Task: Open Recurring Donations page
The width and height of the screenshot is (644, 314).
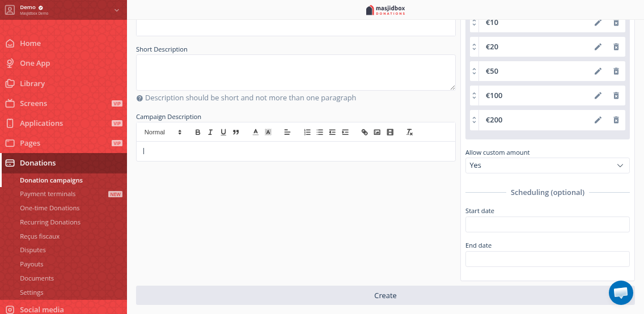Action: [50, 222]
